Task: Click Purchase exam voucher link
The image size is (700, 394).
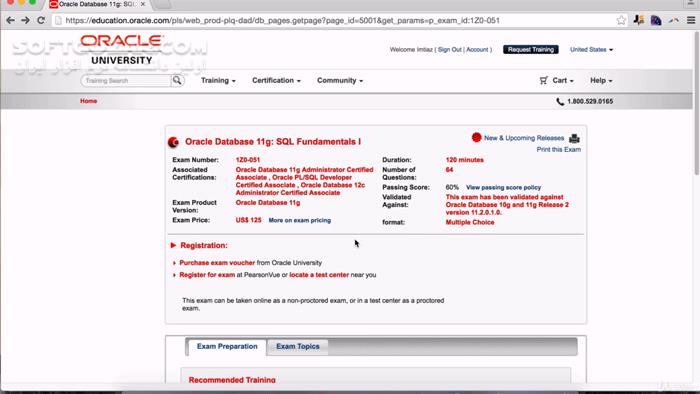Action: click(217, 263)
